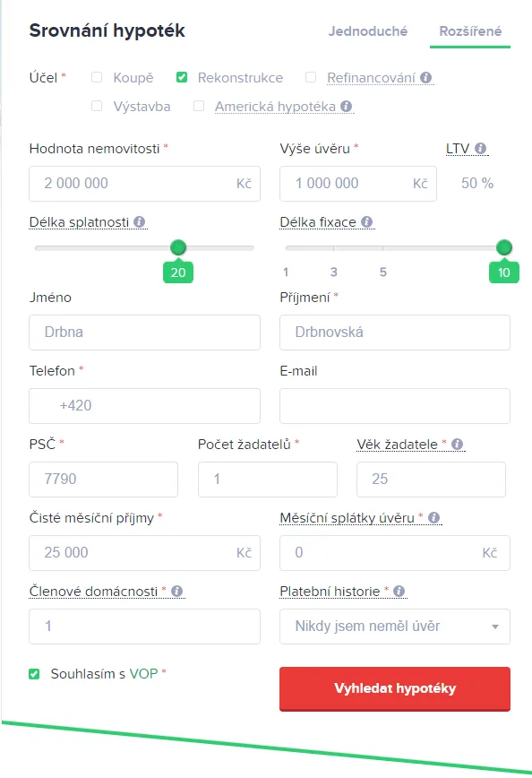
Task: Open the VOP link
Action: click(144, 674)
